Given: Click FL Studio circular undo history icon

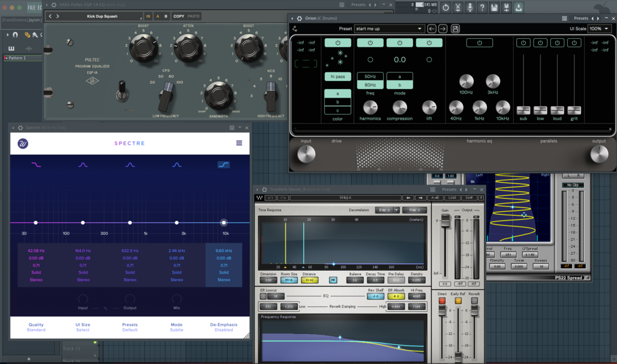Looking at the screenshot, I should [x=446, y=7].
